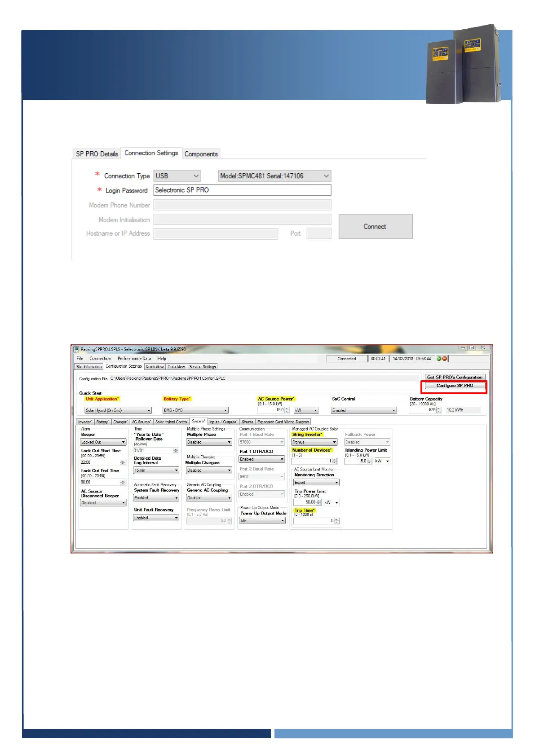This screenshot has height=756, width=535.
Task: Click the Configuration File path field
Action: (264, 378)
